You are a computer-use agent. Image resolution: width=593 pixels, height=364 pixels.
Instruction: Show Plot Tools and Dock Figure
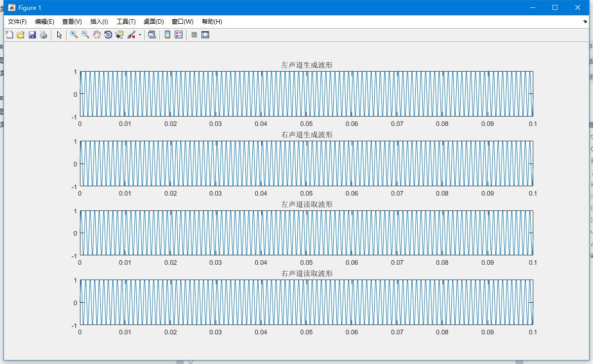[x=204, y=35]
